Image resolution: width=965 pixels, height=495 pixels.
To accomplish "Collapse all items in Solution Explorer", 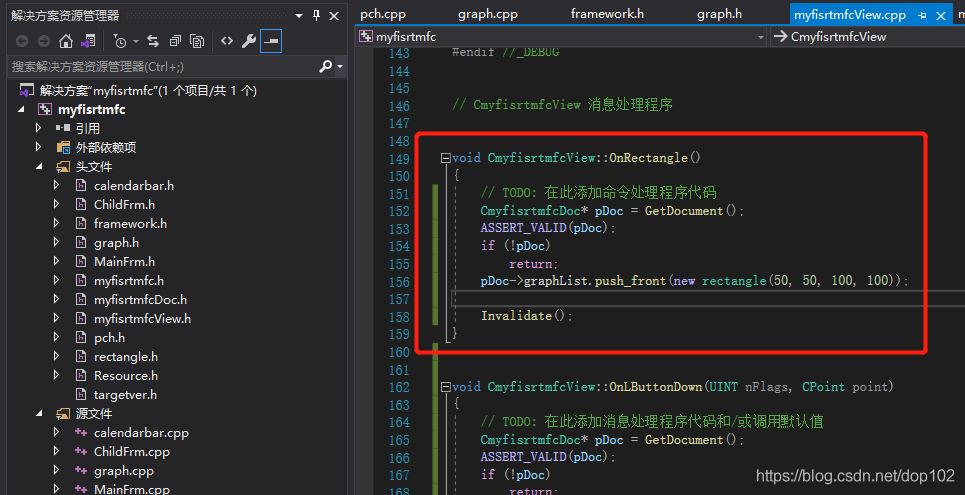I will click(176, 41).
